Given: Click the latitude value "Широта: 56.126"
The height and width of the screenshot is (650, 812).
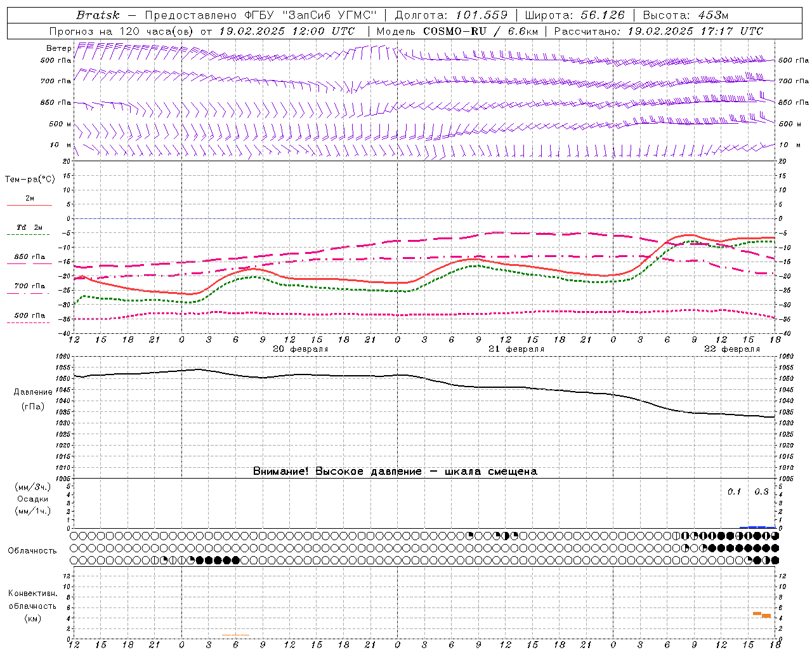Looking at the screenshot, I should [x=575, y=15].
